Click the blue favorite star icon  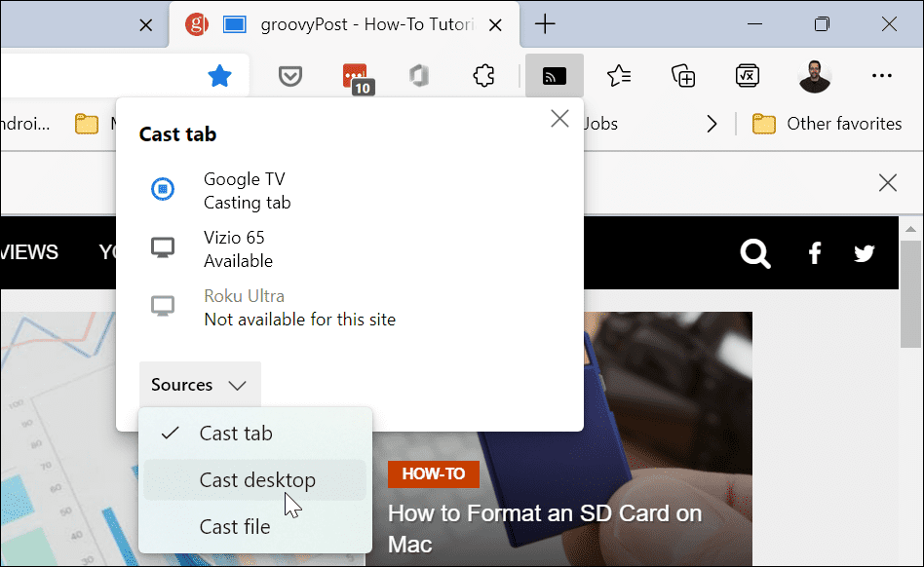[x=220, y=76]
